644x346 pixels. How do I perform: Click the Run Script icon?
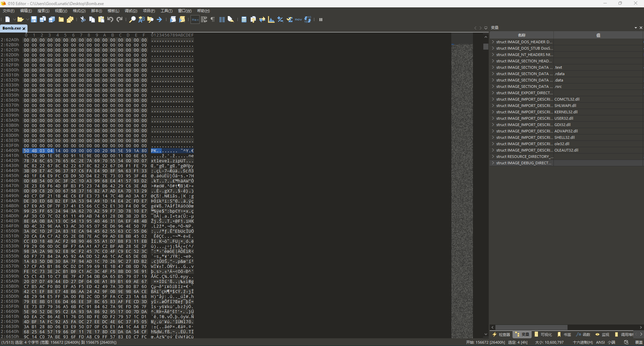tap(173, 19)
